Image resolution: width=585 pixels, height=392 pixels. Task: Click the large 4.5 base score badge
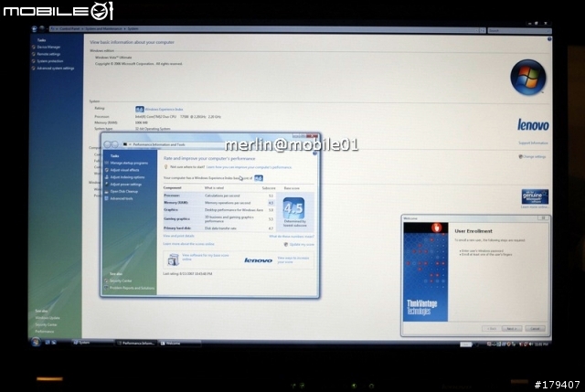coord(293,208)
